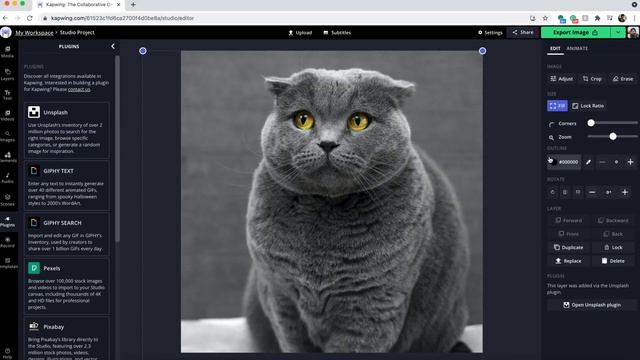Viewport: 640px width, 360px height.
Task: Flip the image vertically
Action: tap(578, 192)
